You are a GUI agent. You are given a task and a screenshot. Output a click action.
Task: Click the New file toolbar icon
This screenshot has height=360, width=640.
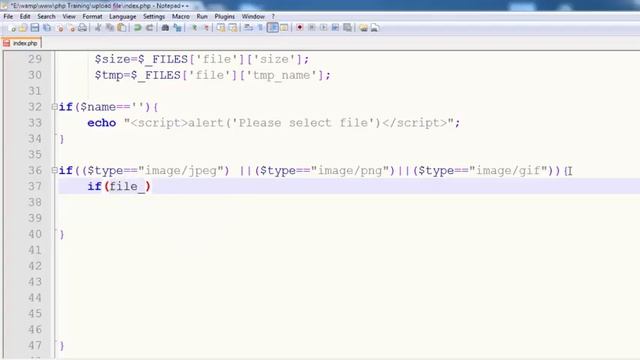12,28
